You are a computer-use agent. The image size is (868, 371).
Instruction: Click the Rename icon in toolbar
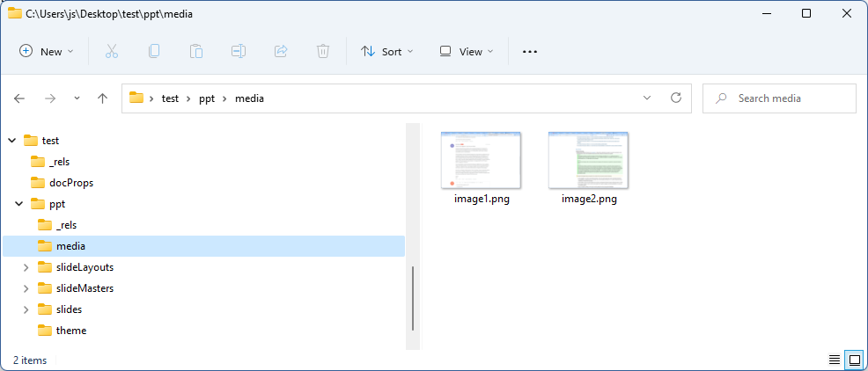tap(239, 51)
